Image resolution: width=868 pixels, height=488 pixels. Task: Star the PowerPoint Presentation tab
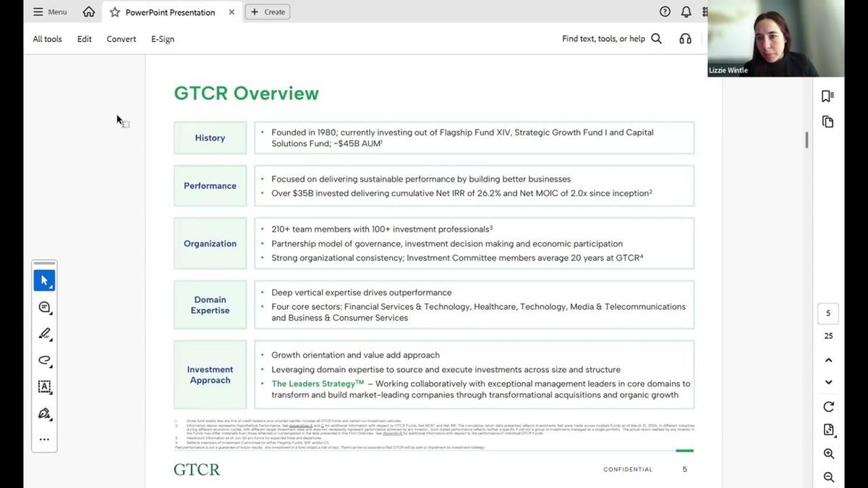pos(114,12)
